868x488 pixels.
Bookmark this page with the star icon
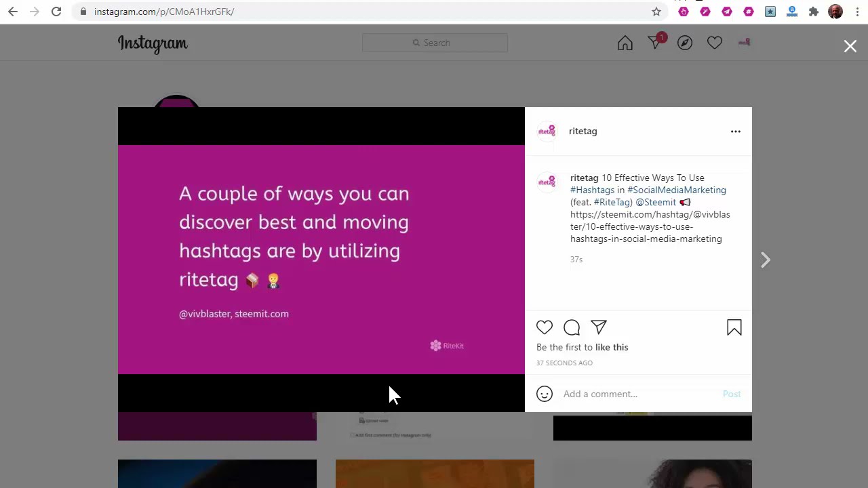point(656,12)
